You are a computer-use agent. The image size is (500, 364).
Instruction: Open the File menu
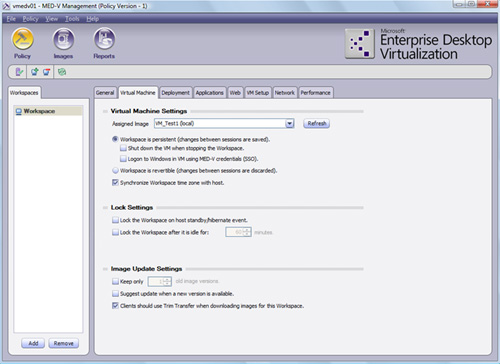pyautogui.click(x=11, y=19)
